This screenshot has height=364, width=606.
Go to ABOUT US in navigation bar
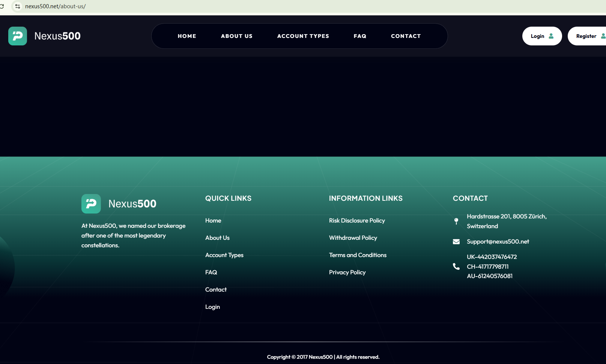[x=236, y=36]
